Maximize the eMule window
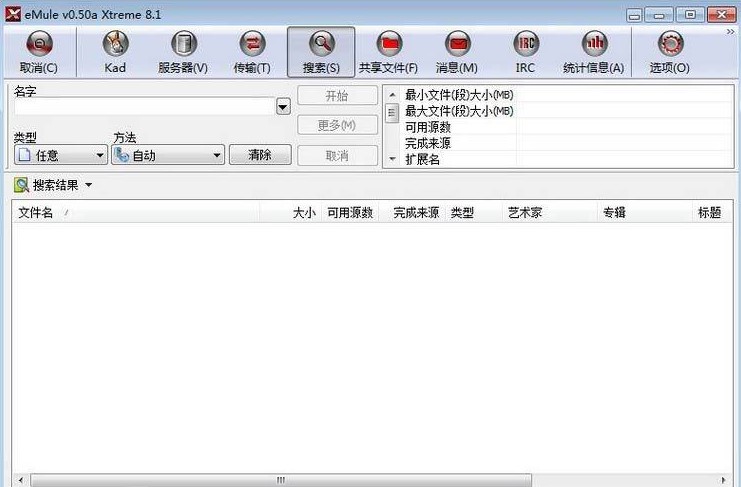 pyautogui.click(x=690, y=15)
